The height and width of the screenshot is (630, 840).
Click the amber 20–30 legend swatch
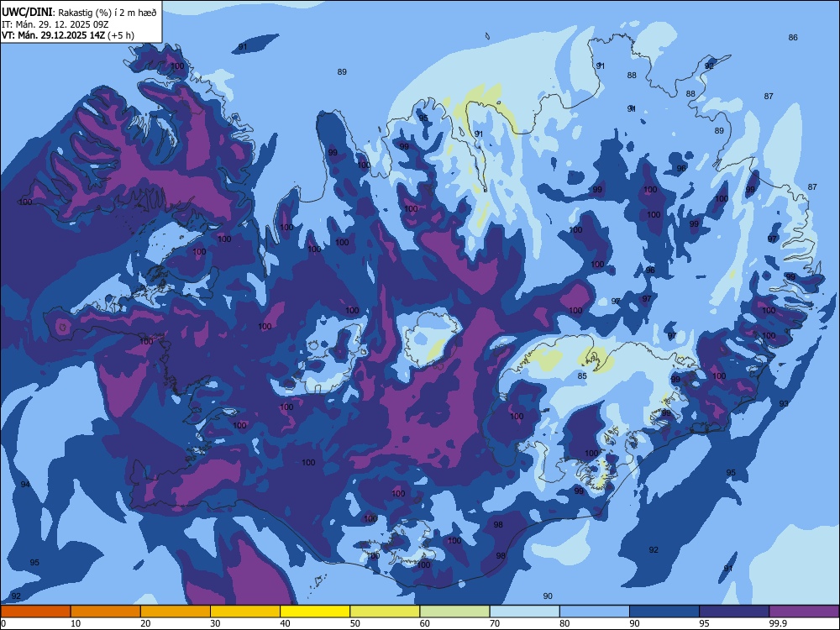[176, 612]
